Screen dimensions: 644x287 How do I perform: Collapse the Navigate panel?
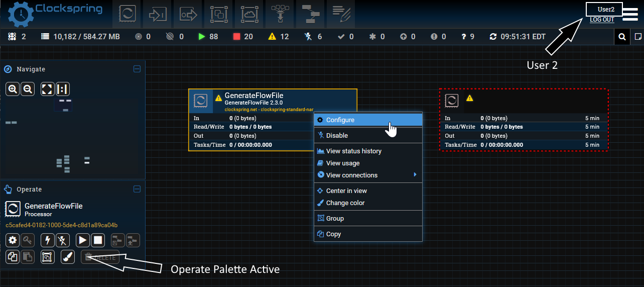(x=137, y=69)
